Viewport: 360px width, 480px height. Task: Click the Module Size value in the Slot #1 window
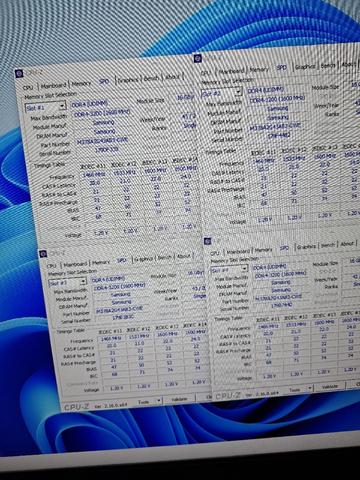185,97
